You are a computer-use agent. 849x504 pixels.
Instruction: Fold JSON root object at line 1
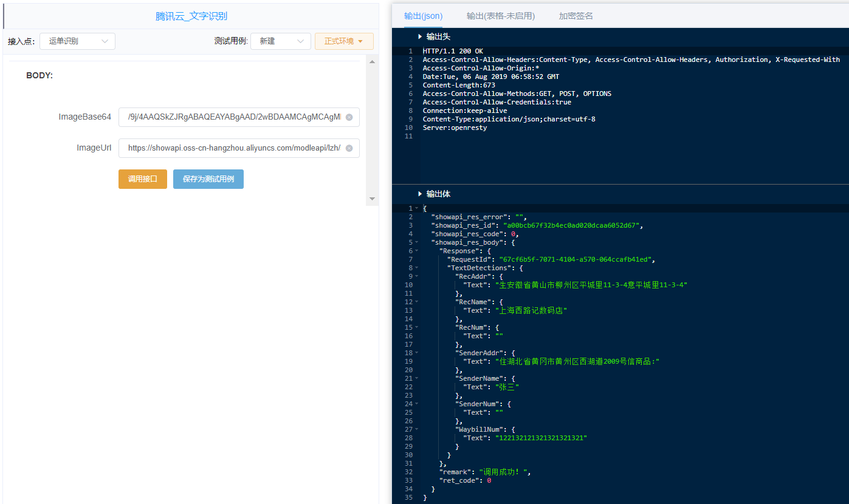coord(416,208)
